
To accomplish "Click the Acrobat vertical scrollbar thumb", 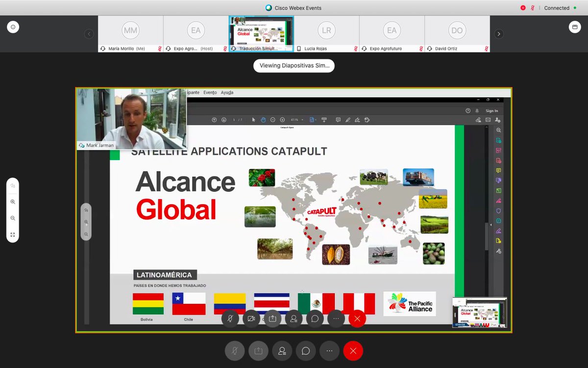I will (x=487, y=237).
